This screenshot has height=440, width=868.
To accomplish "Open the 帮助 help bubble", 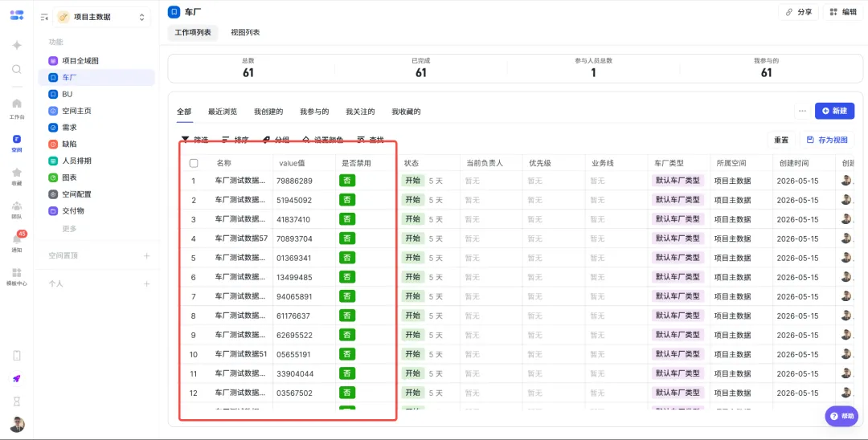I will pos(841,416).
